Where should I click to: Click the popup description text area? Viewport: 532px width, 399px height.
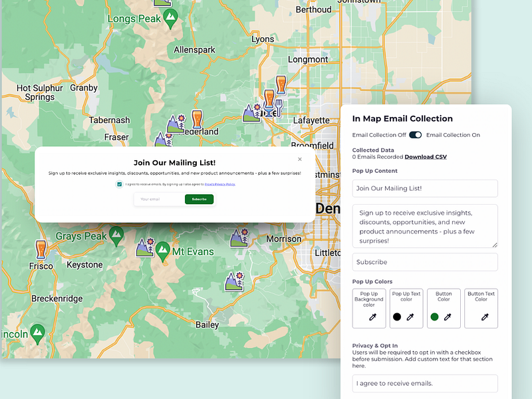click(425, 226)
